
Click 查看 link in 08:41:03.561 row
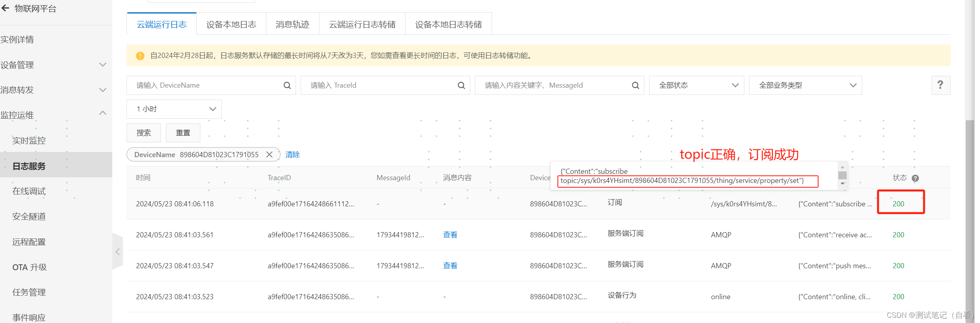click(x=450, y=235)
